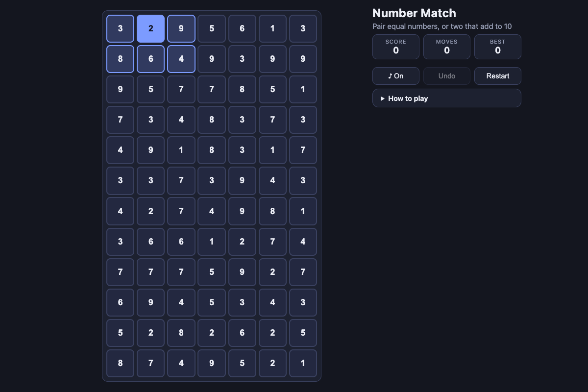Select the 7 tile in the fifth row
This screenshot has width=588, height=392.
tap(303, 150)
